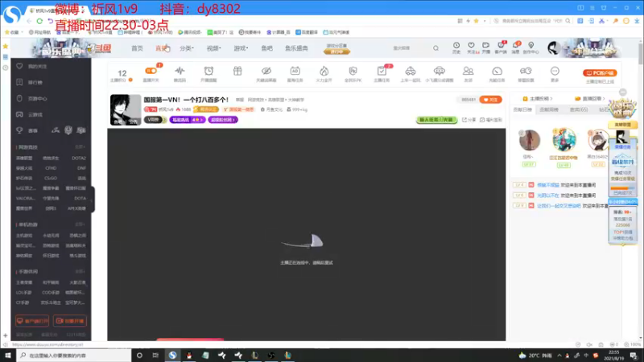Click the speedometer gauge icon
The height and width of the screenshot is (362, 644).
point(497,71)
